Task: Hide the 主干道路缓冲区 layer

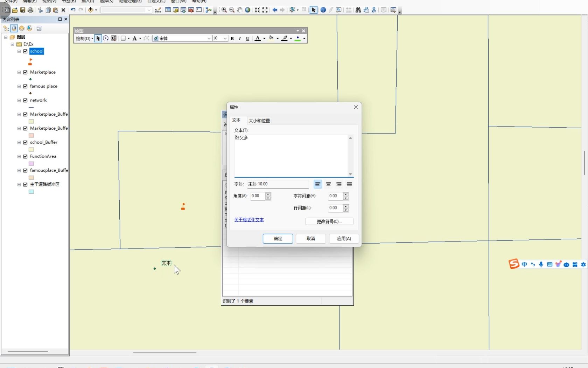Action: tap(26, 184)
